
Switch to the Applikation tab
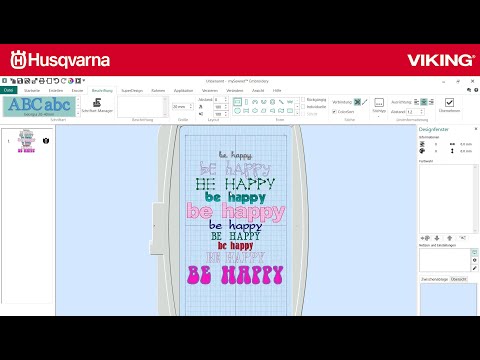coord(183,91)
